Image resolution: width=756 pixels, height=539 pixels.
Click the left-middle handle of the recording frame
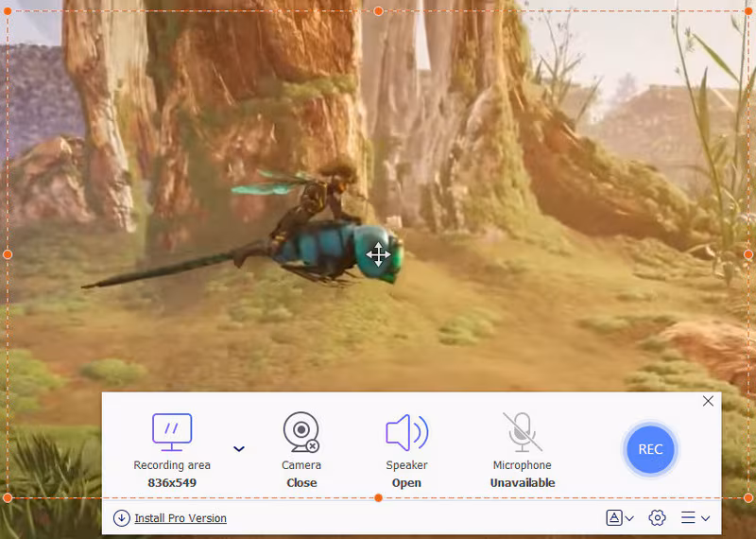coord(8,254)
